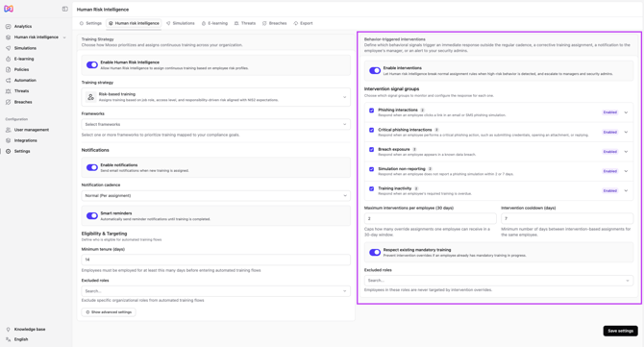The image size is (644, 347).
Task: Click Automation sidebar icon
Action: [x=9, y=80]
